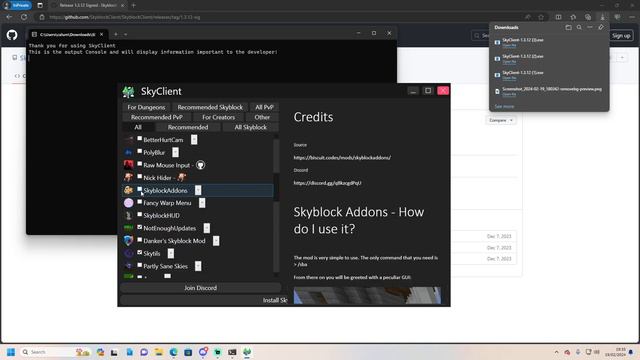Viewport: 640px width, 360px height.
Task: Expand the Danker's Skyblock Mod options dropdown
Action: pyautogui.click(x=216, y=241)
